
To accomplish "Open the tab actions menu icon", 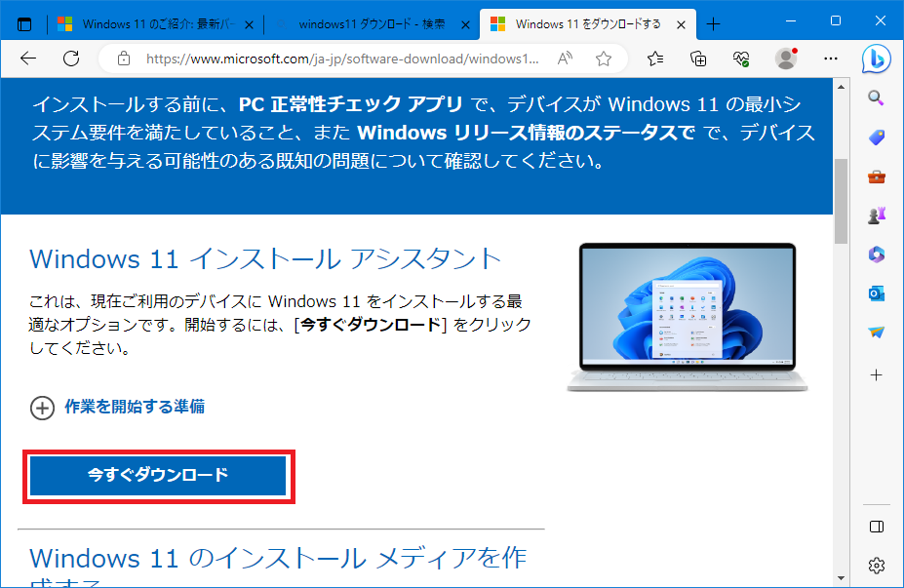I will coord(24,24).
